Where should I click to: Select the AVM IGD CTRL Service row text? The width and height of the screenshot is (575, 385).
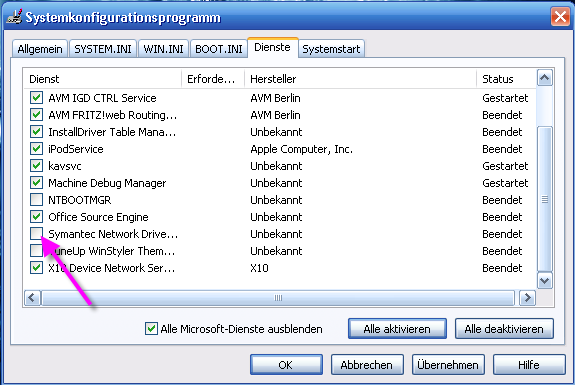pos(102,98)
